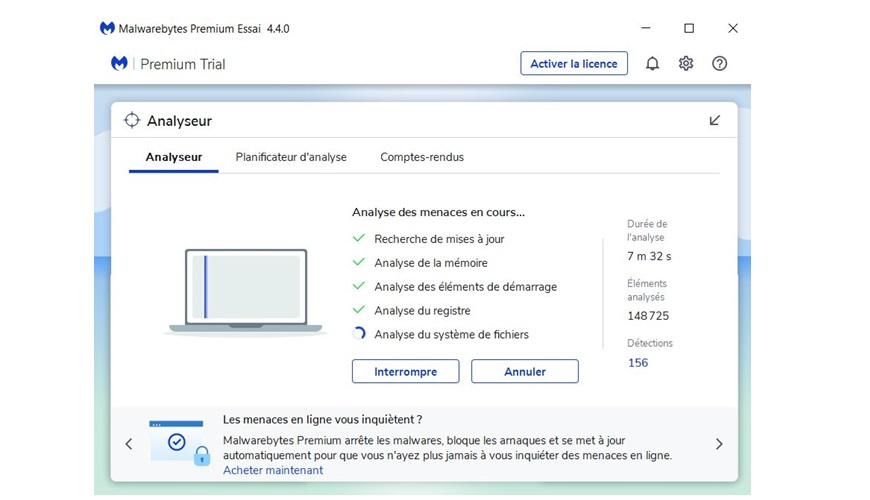Open the Comptes-rendus tab
Viewport: 870px width, 500px height.
(x=422, y=157)
